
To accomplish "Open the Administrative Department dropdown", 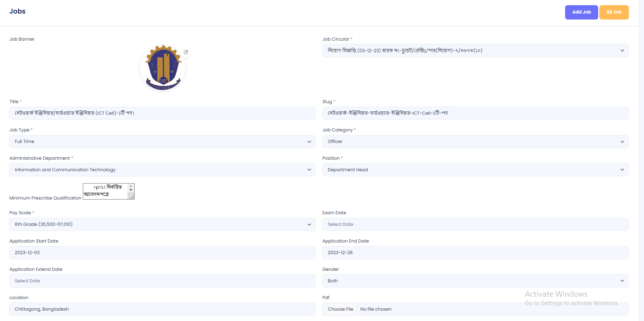I will click(x=162, y=170).
